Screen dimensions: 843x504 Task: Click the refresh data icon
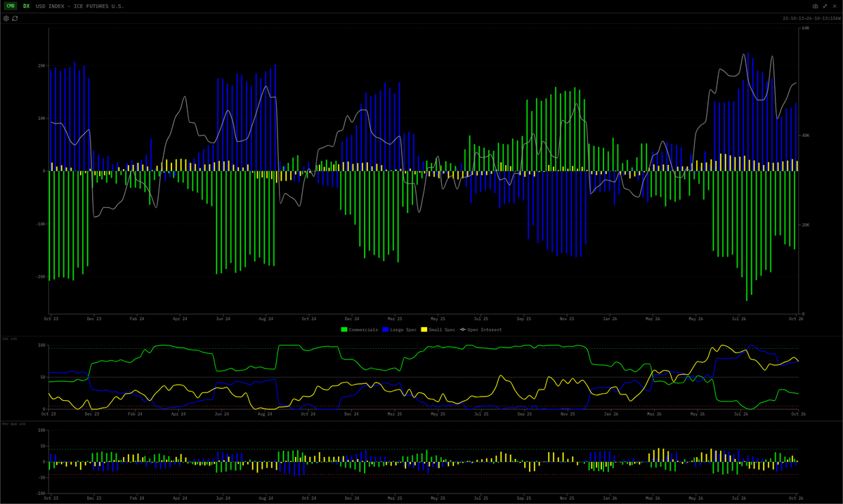tap(15, 18)
